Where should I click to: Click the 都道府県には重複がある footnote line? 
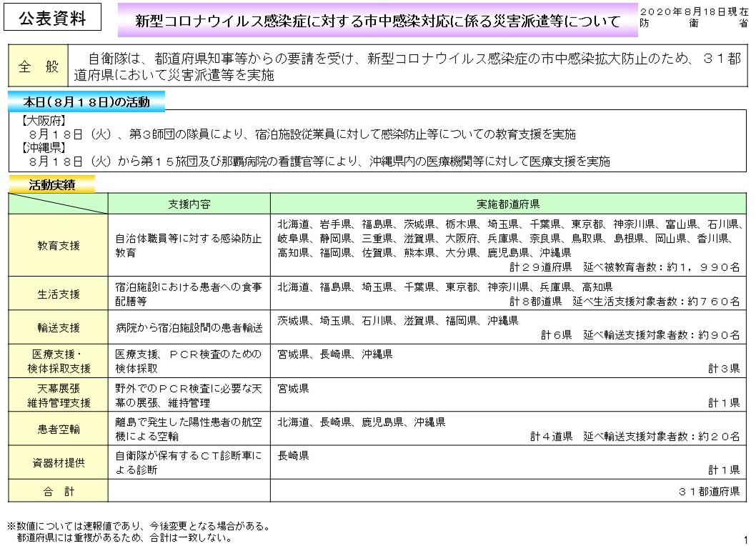[124, 537]
